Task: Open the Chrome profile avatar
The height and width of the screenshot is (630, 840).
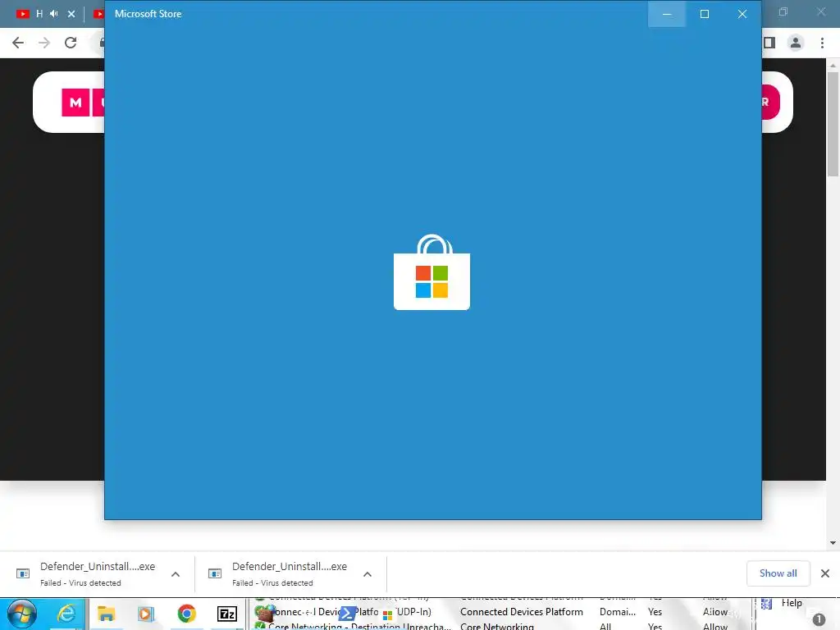Action: pos(796,43)
